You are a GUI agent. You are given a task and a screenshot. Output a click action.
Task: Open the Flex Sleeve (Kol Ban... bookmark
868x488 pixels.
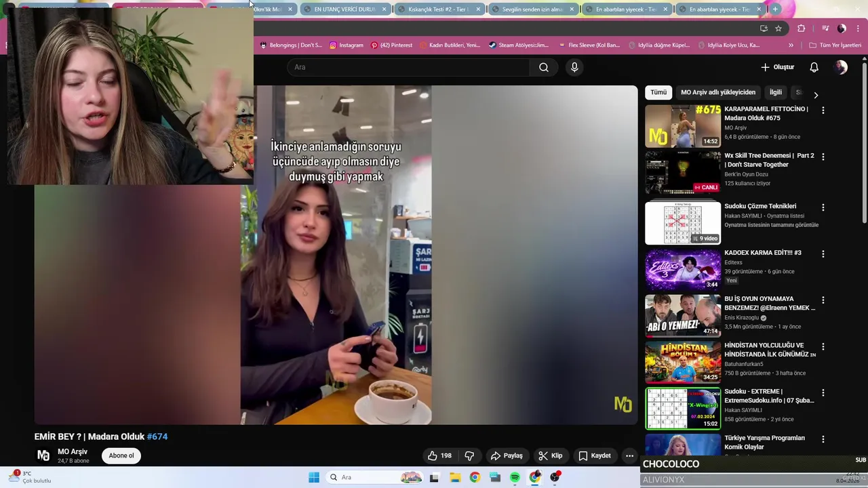pos(589,45)
